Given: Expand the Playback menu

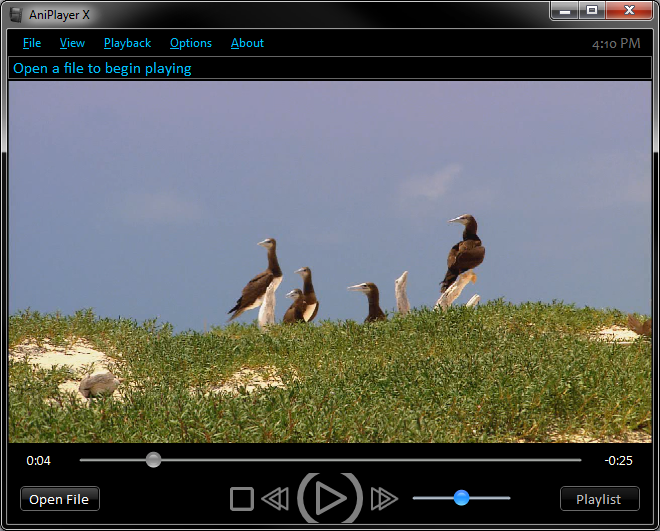Looking at the screenshot, I should pyautogui.click(x=127, y=43).
